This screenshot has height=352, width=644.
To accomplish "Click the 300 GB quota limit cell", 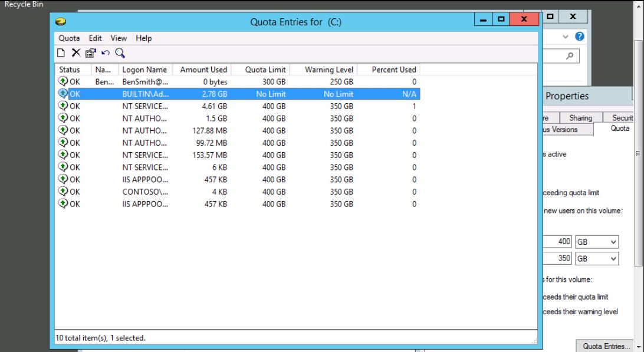I will pos(274,82).
